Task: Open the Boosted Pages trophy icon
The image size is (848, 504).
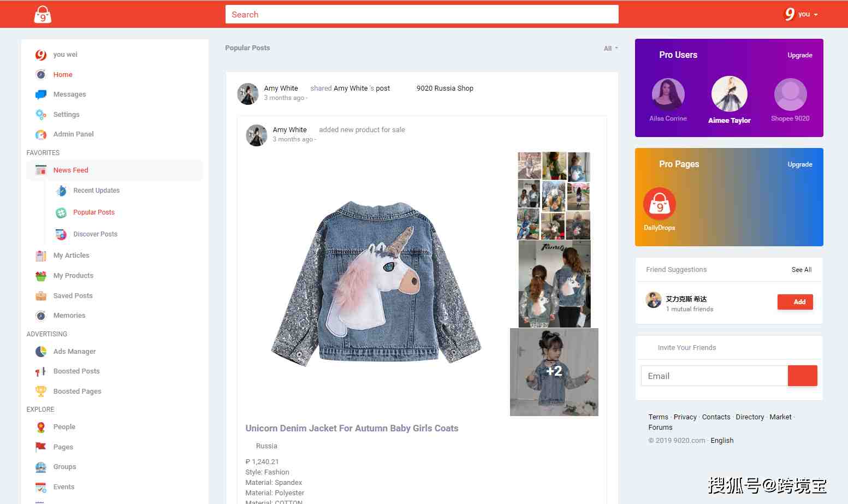Action: (x=41, y=391)
